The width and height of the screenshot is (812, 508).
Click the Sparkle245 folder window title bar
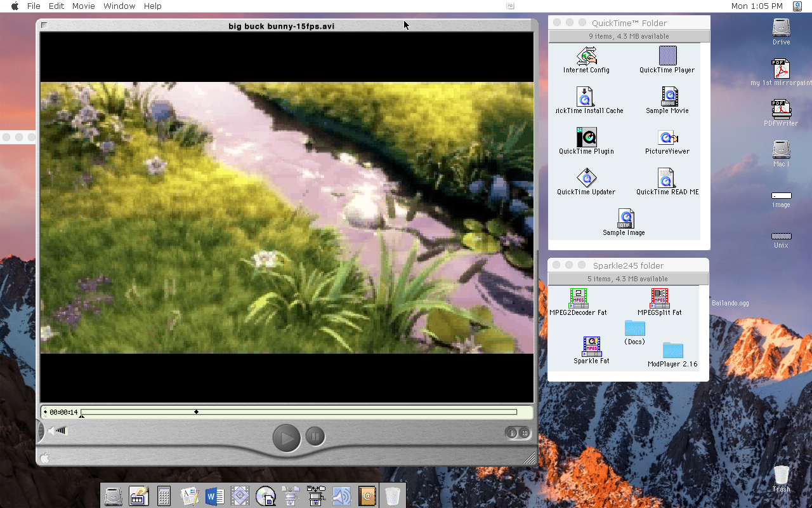(628, 265)
